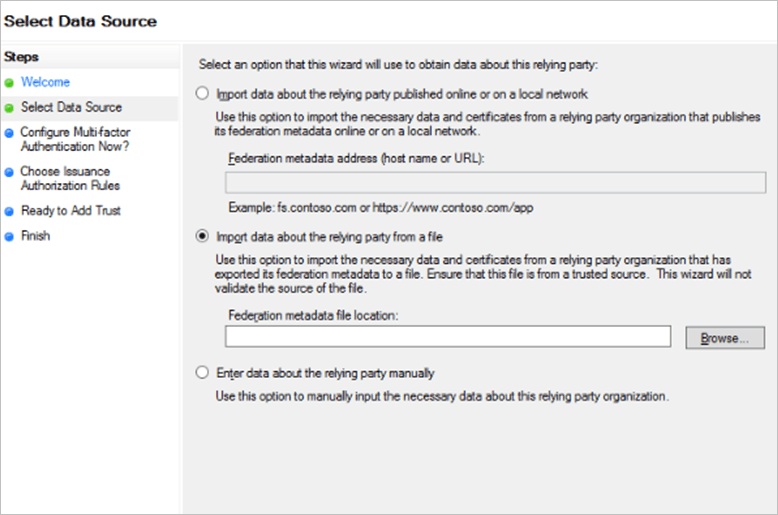
Task: Select import data published online radio button
Action: click(x=202, y=93)
